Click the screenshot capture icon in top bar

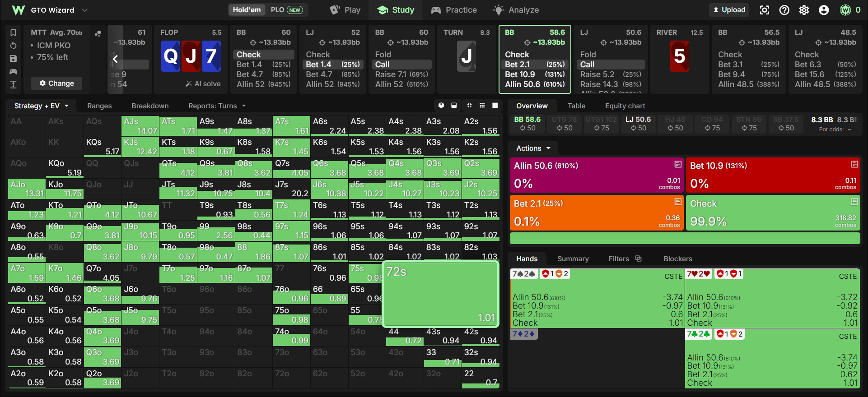coord(765,10)
